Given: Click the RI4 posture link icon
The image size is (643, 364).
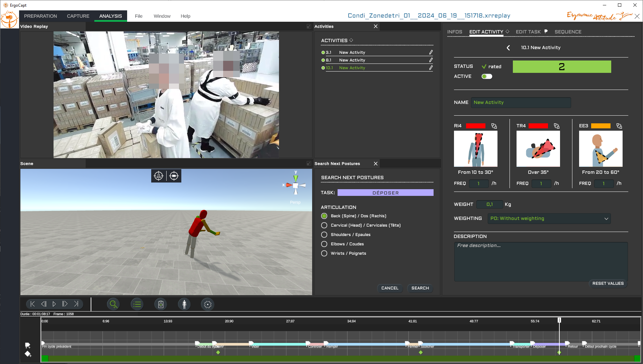Looking at the screenshot, I should [494, 126].
